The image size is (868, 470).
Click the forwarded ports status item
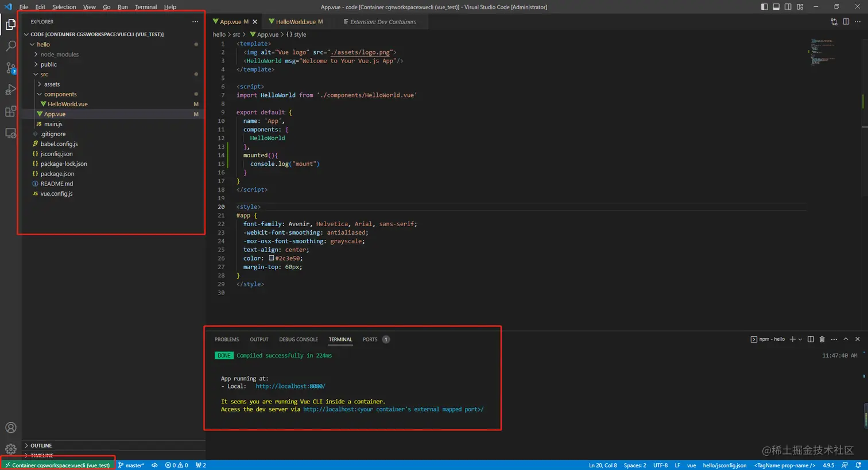tap(200, 465)
